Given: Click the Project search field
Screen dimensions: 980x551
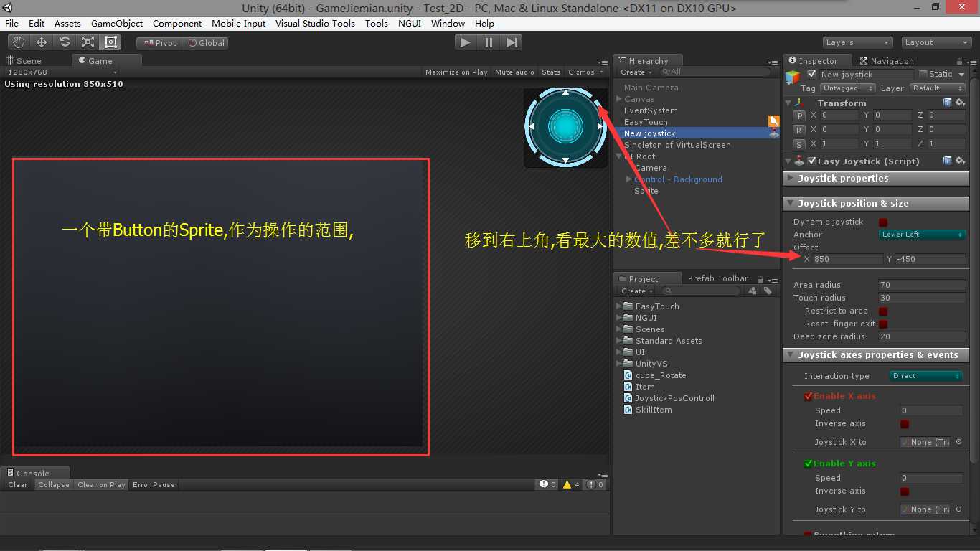Looking at the screenshot, I should (x=702, y=291).
